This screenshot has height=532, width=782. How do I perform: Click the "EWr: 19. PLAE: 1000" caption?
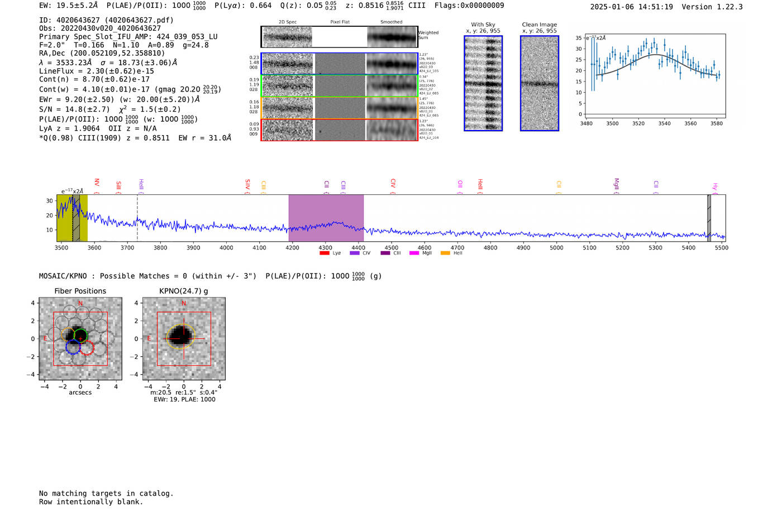click(x=184, y=399)
